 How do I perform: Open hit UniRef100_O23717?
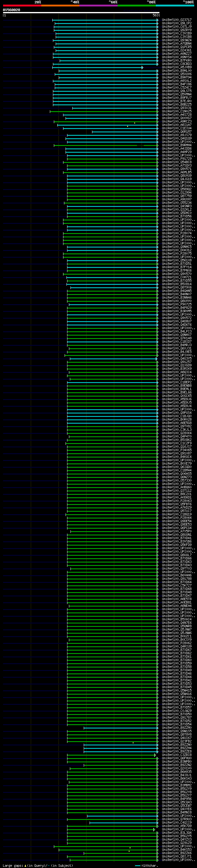pyautogui.click(x=177, y=20)
